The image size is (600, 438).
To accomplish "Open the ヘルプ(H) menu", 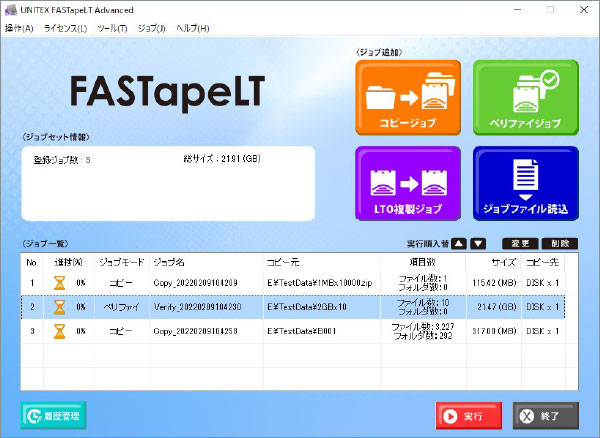I will (193, 28).
